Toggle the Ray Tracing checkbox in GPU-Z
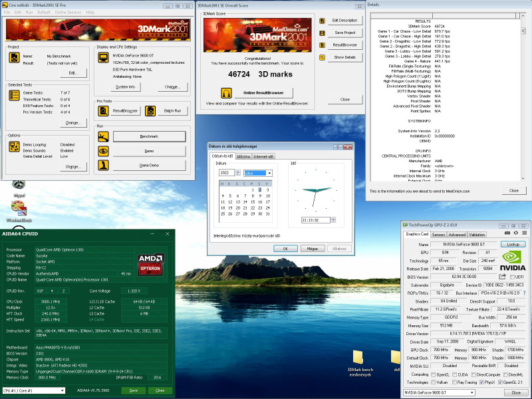The height and width of the screenshot is (399, 532). 455,382
